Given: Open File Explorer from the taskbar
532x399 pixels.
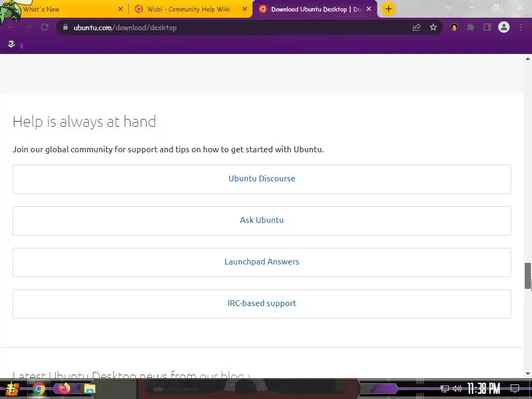Looking at the screenshot, I should click(x=89, y=389).
